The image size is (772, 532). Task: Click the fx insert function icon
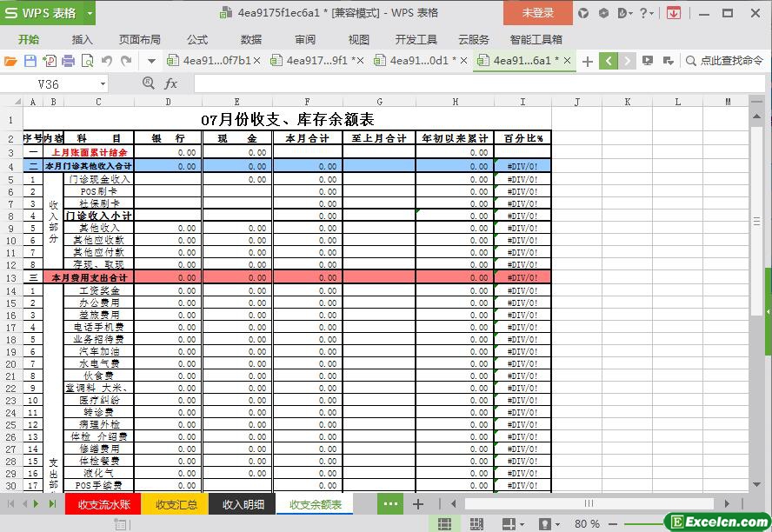click(170, 83)
